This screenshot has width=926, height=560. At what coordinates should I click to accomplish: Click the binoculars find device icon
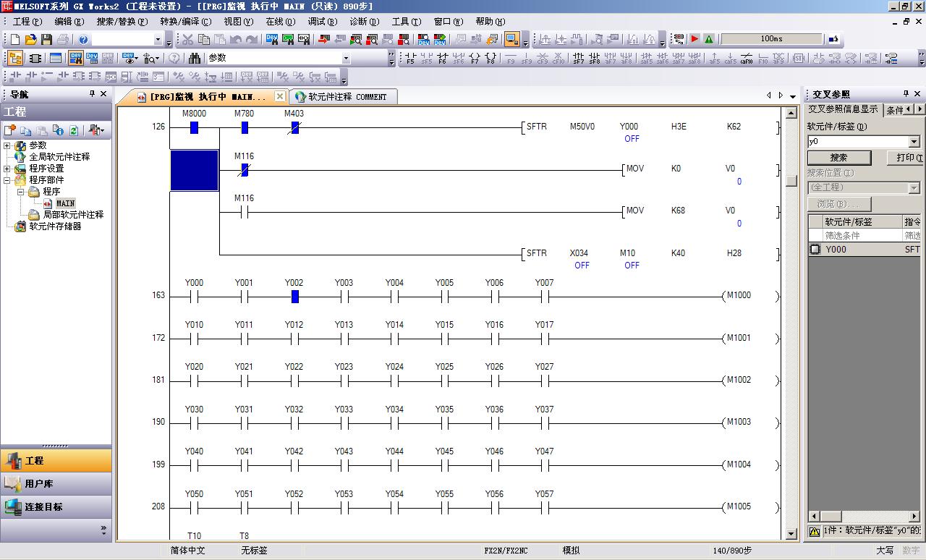click(195, 58)
